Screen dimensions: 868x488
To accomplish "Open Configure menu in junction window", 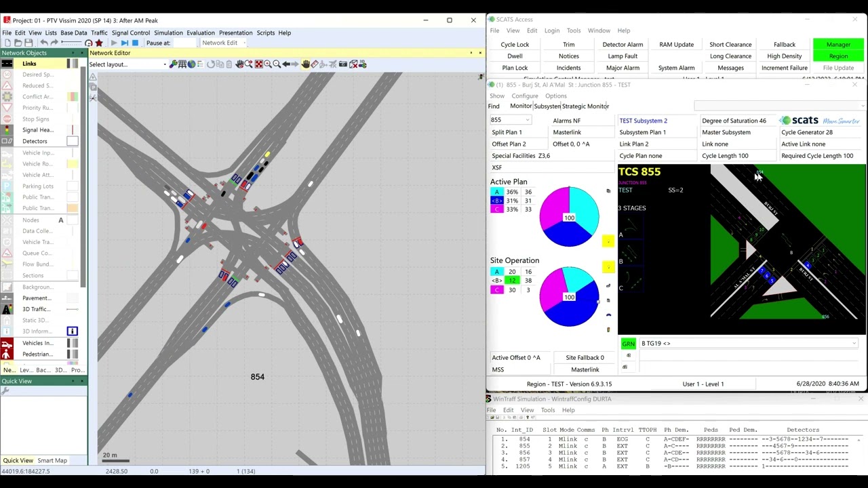I will click(x=525, y=96).
